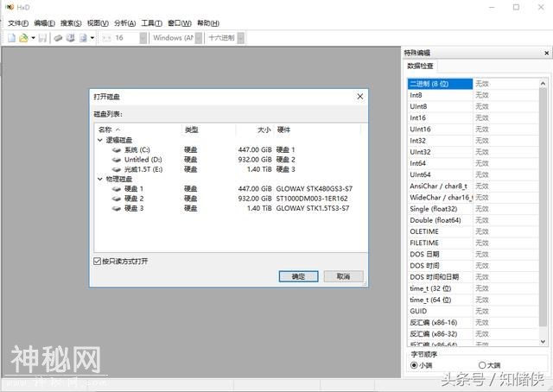Select the Int32 inspector row

click(473, 141)
